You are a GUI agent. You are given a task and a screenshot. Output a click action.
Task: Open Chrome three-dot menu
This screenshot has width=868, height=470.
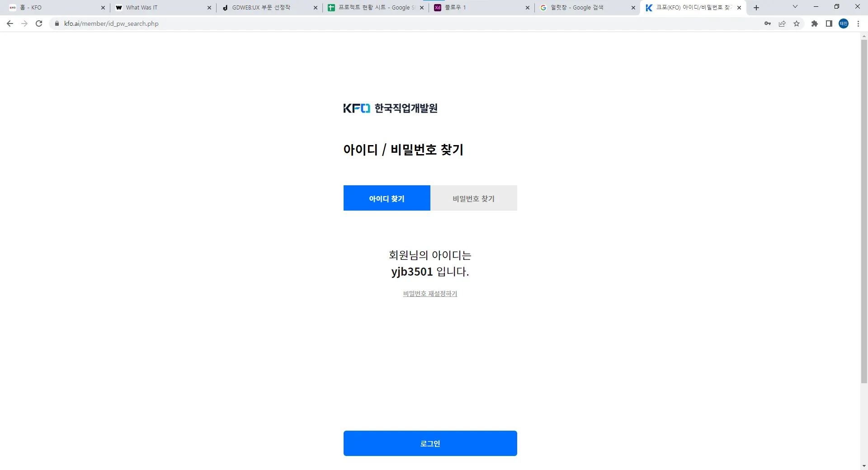tap(858, 23)
